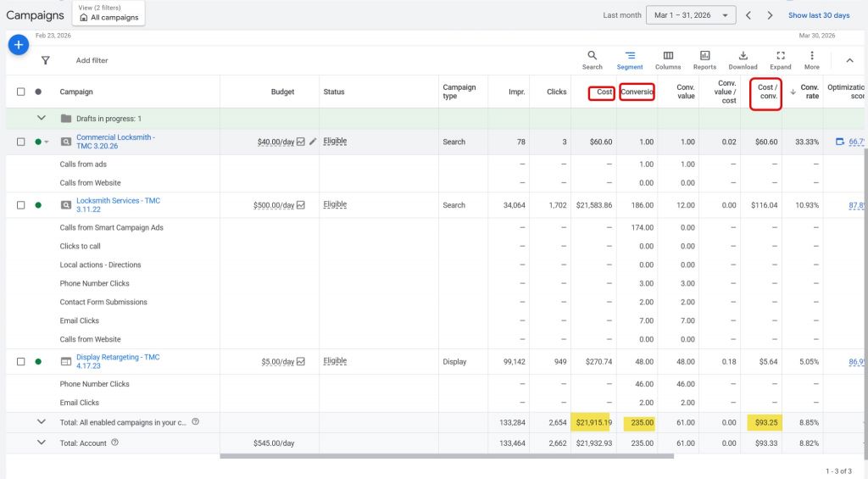The width and height of the screenshot is (868, 479).
Task: Click help icon beside Total: Account
Action: click(x=114, y=443)
